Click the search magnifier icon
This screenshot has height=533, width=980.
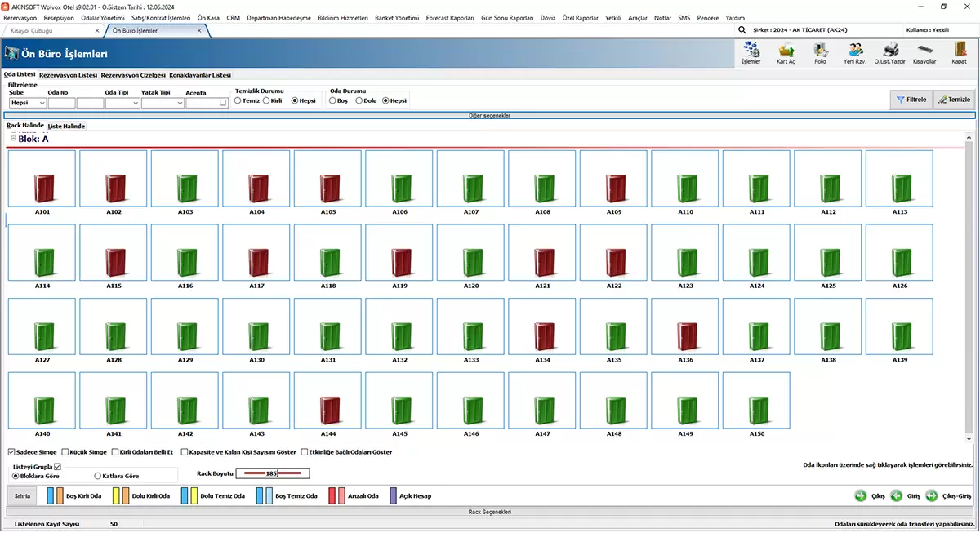tap(742, 30)
